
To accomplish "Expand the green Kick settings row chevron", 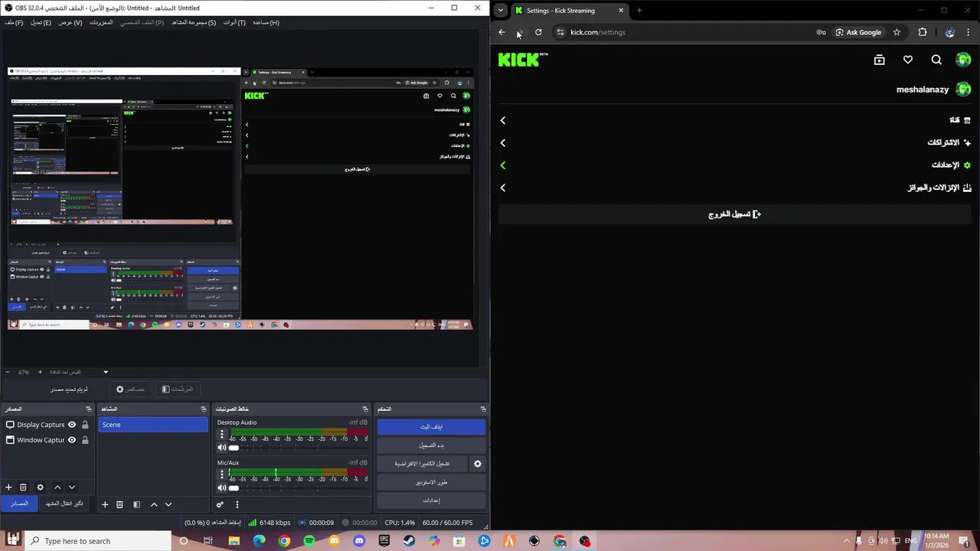I will pyautogui.click(x=503, y=165).
